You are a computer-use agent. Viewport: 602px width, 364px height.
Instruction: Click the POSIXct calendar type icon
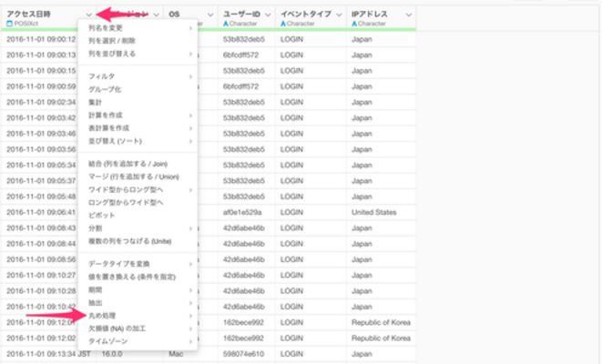(9, 22)
